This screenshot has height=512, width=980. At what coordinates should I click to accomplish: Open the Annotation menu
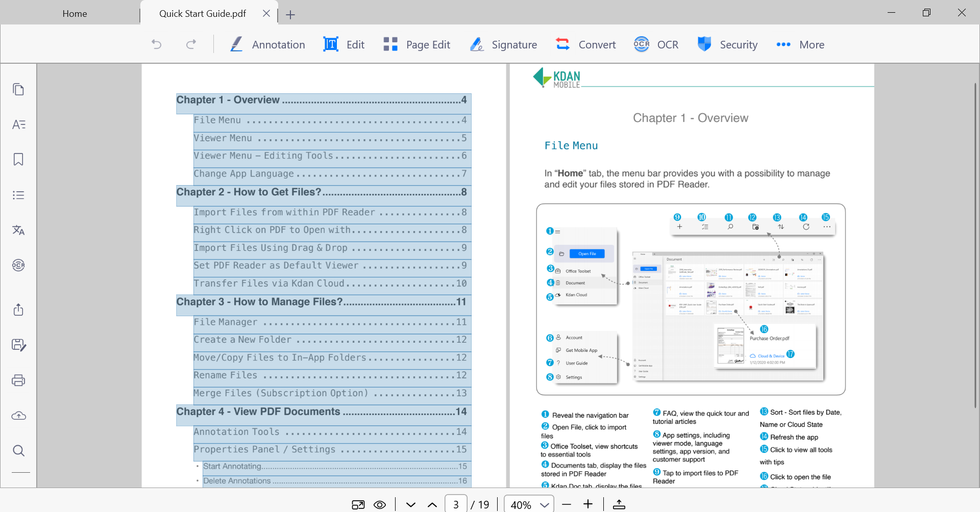[267, 45]
